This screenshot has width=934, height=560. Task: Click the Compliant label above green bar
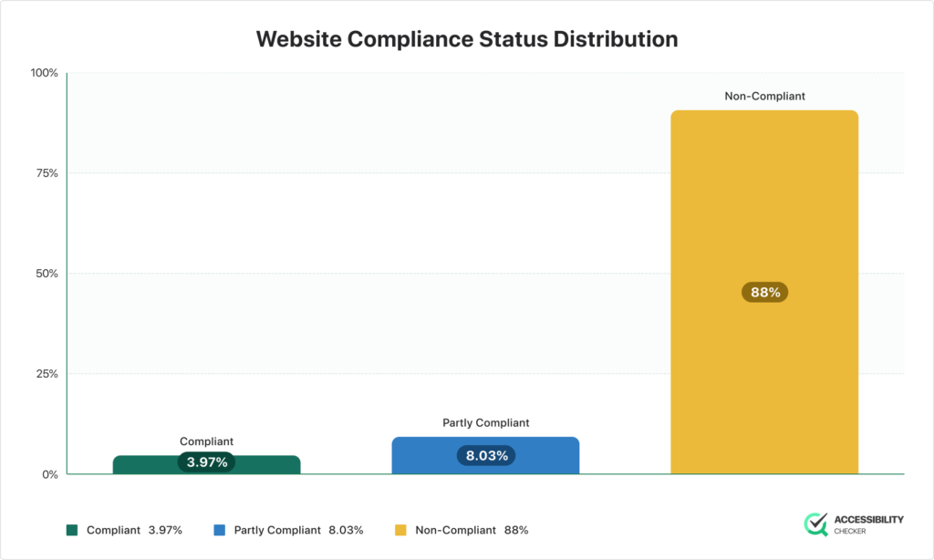tap(206, 441)
